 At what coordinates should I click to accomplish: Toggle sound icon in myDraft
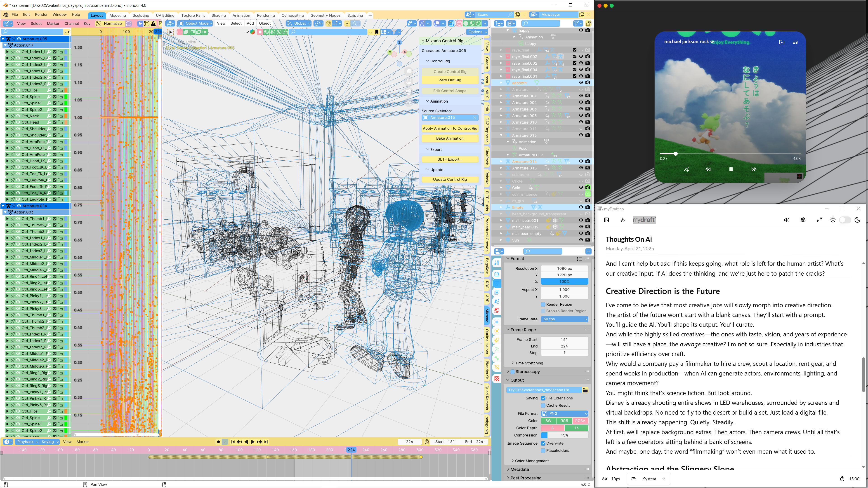point(787,220)
